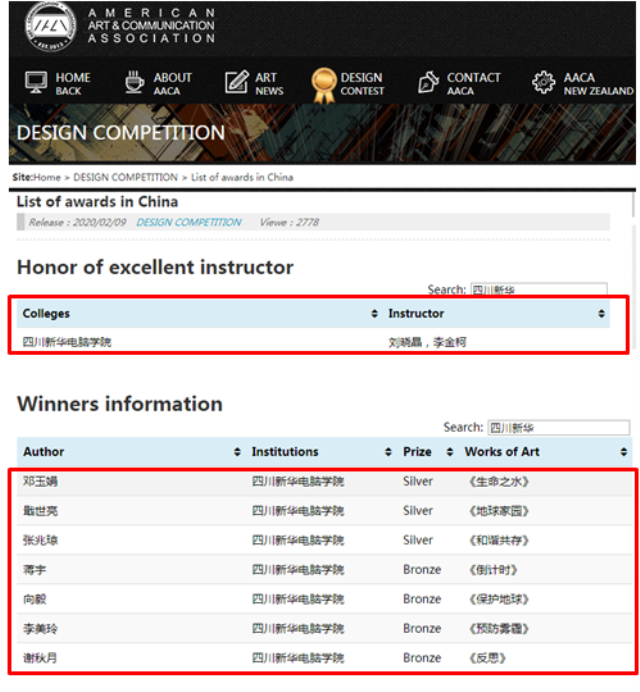Click the award ribbon Design Contest icon
Image resolution: width=640 pixels, height=692 pixels.
pos(323,85)
